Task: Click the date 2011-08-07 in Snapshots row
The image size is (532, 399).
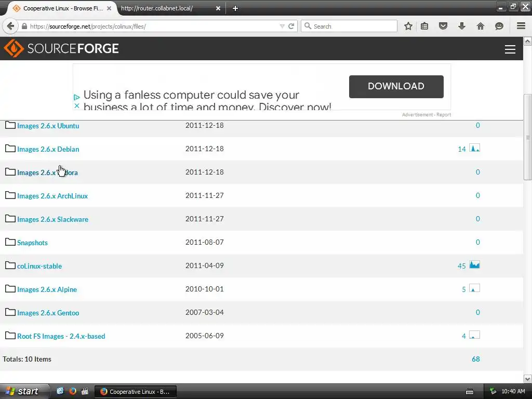Action: [x=205, y=242]
